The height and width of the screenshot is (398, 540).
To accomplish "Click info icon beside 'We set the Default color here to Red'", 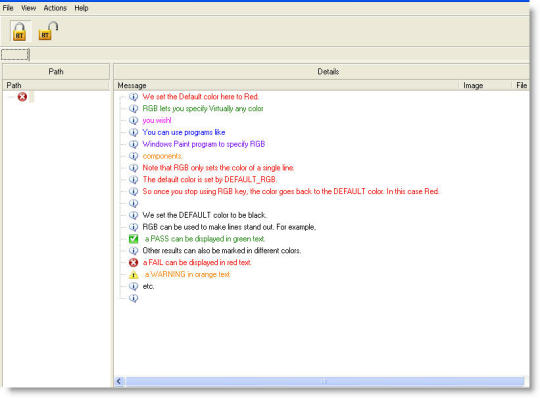I will (x=133, y=97).
